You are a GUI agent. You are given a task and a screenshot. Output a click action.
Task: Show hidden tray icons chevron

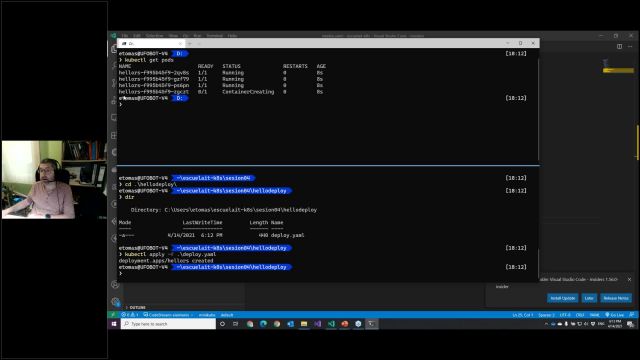click(x=546, y=324)
